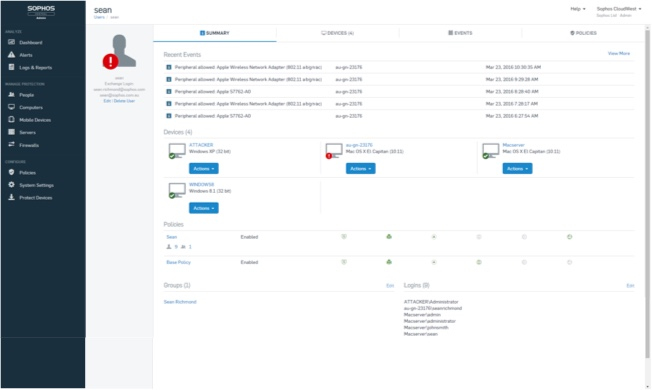Open the Firewalls arrows icon
This screenshot has width=652, height=390.
click(x=11, y=144)
